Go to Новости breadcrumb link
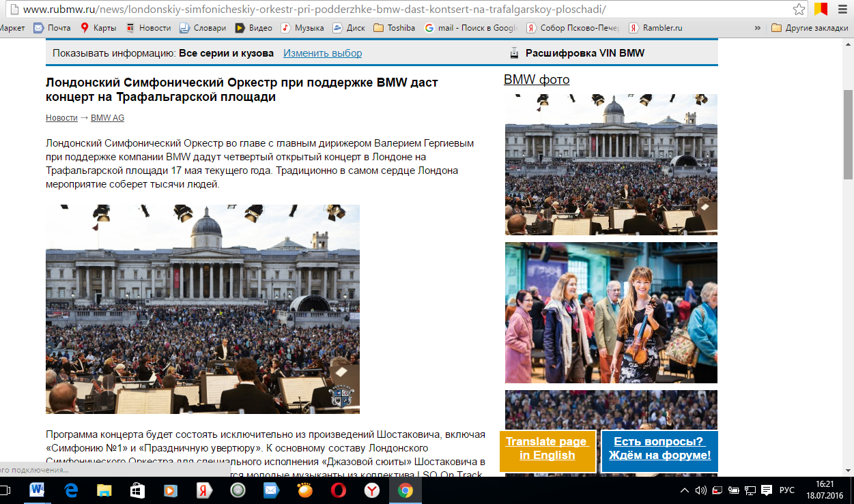 [62, 118]
